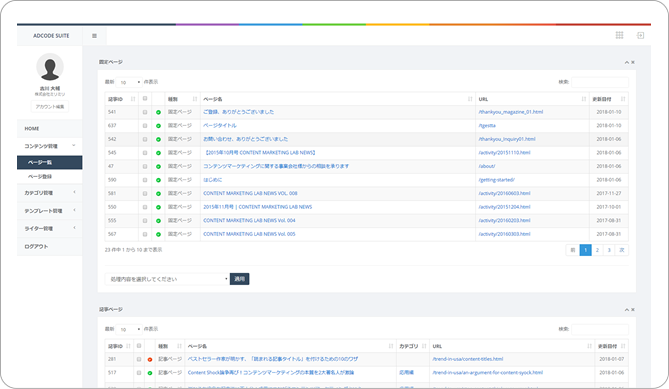The width and height of the screenshot is (669, 389).
Task: Close the 記事ページ panel with X
Action: pyautogui.click(x=633, y=310)
